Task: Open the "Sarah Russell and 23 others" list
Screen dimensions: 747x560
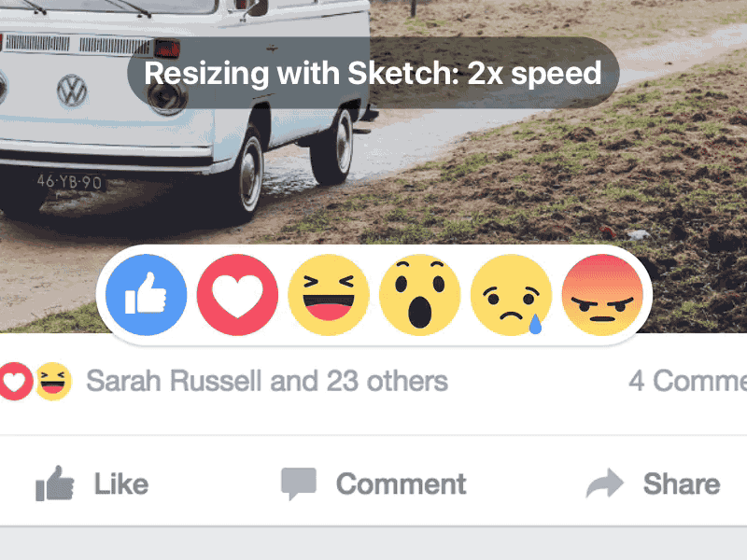Action: pyautogui.click(x=266, y=382)
